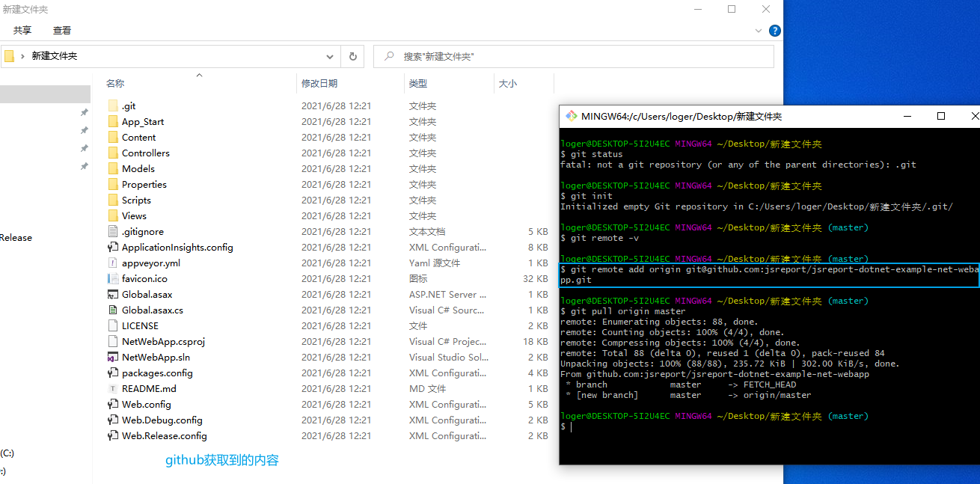Expand the ribbon with the chevron
The width and height of the screenshot is (980, 484).
pyautogui.click(x=759, y=31)
